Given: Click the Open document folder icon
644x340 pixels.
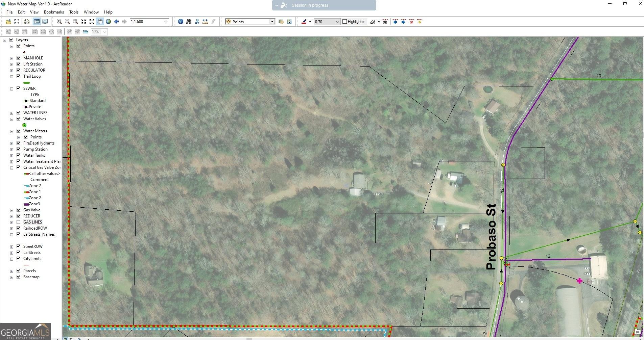Looking at the screenshot, I should 8,22.
